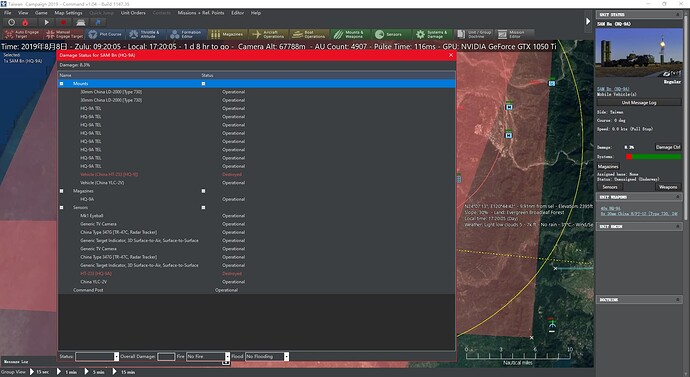Click the Damage Ctrl button

[x=668, y=147]
